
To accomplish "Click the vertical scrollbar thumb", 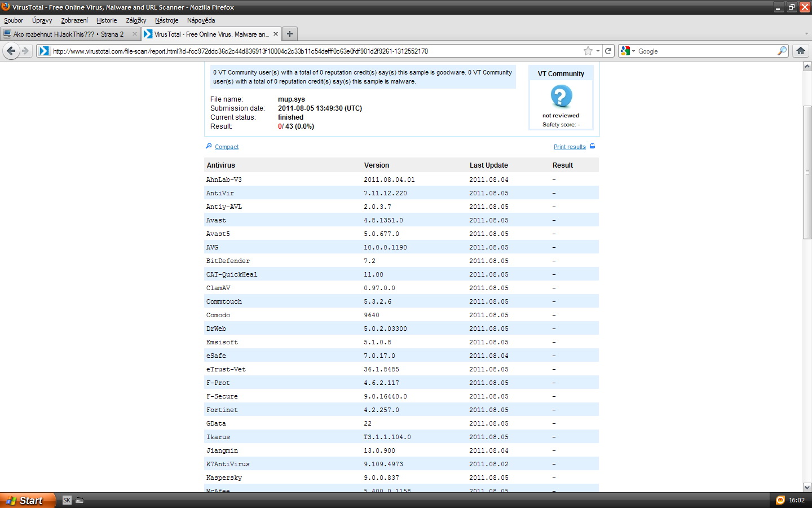I will click(807, 172).
